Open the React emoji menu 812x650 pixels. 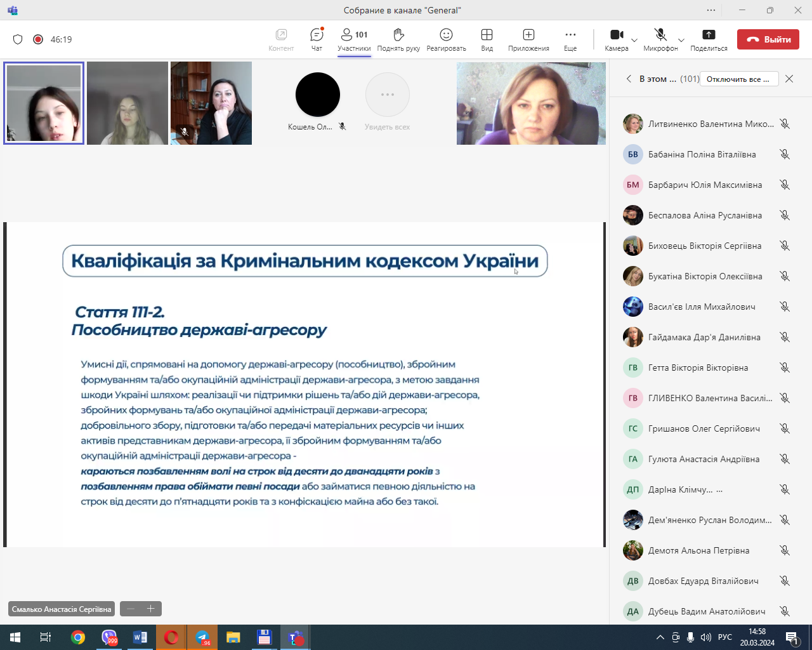tap(446, 35)
